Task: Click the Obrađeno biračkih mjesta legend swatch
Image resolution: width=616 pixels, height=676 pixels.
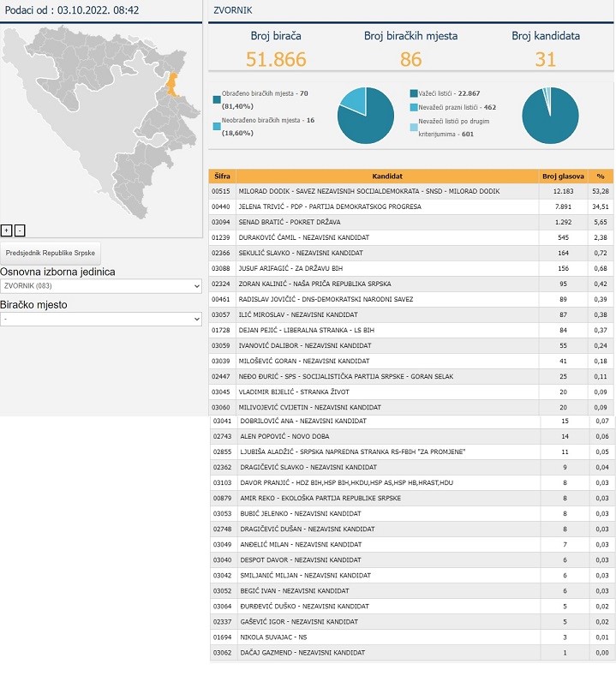Action: (216, 99)
